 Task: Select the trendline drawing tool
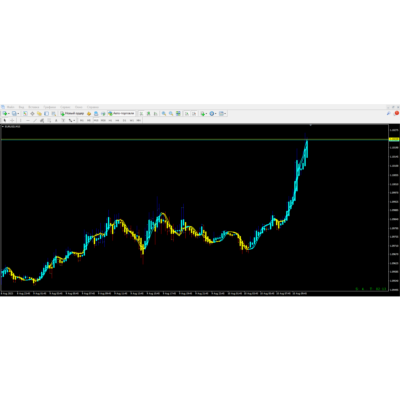pyautogui.click(x=35, y=120)
